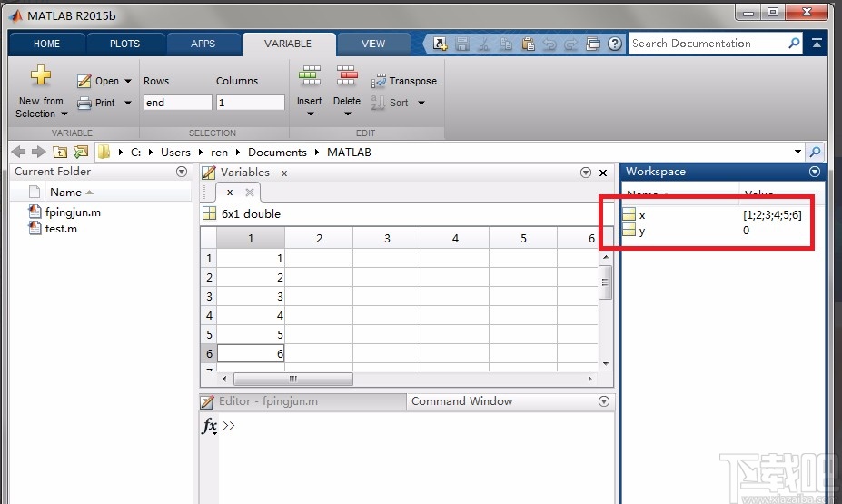The image size is (842, 504).
Task: Click the magnifier at address bar end
Action: click(x=815, y=152)
